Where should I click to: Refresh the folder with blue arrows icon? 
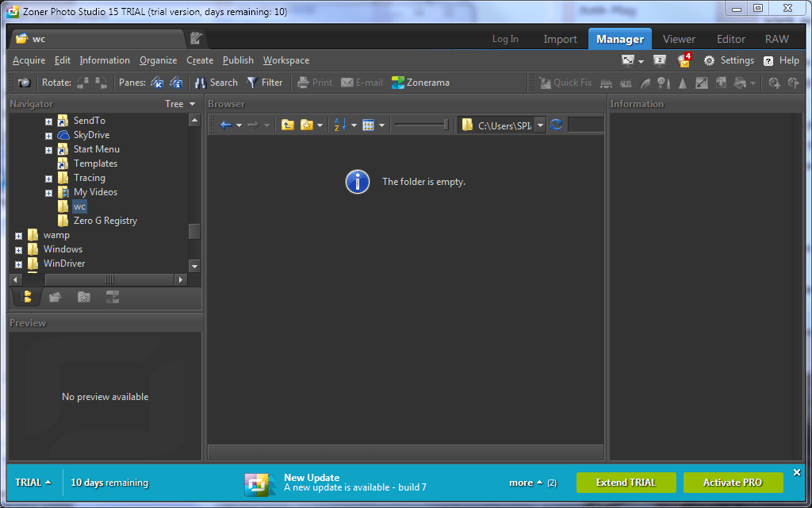[x=557, y=125]
